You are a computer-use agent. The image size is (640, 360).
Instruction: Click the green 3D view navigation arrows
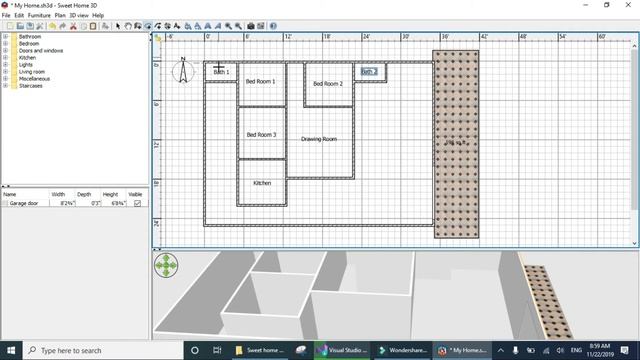coord(166,265)
